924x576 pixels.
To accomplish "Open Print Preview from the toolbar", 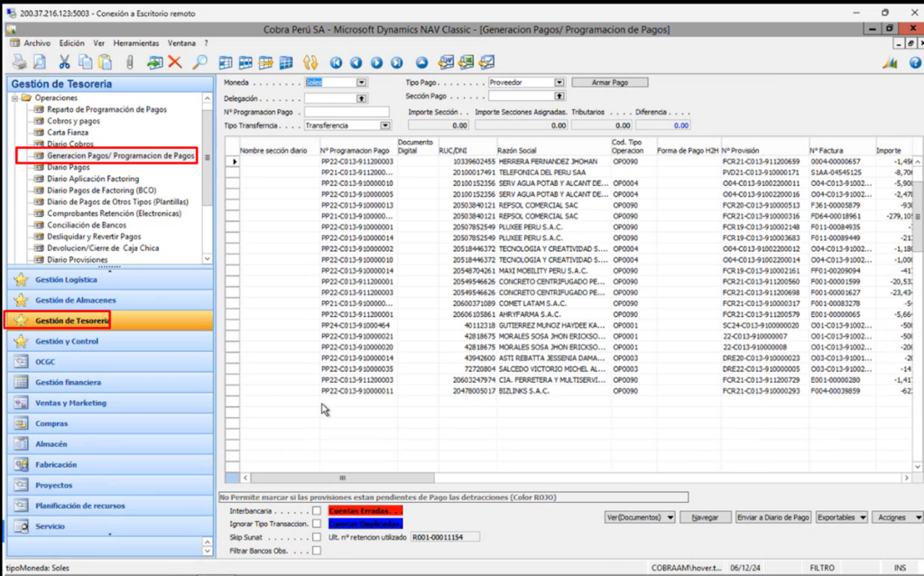I will pos(39,62).
